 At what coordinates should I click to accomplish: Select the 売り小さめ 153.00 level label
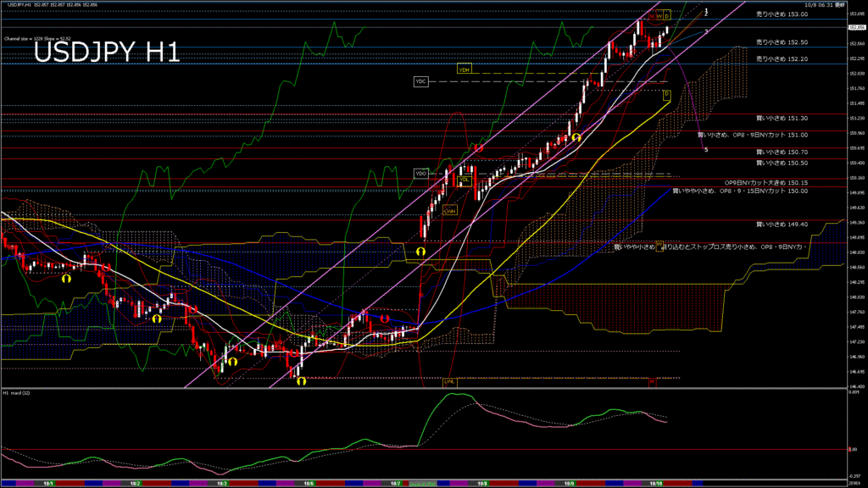click(782, 14)
